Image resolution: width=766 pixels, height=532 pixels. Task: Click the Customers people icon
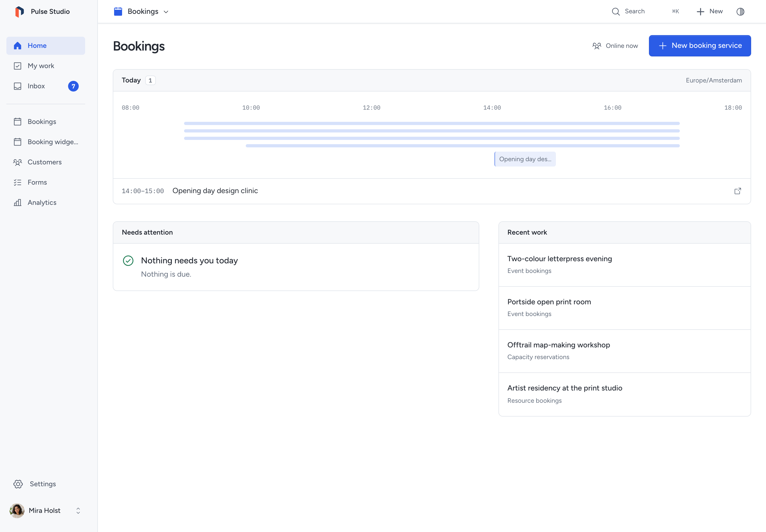click(x=18, y=162)
